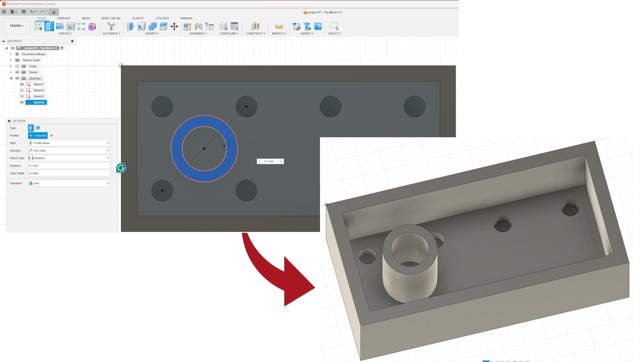Select the Revolve tool
This screenshot has height=362, width=644.
[60, 27]
